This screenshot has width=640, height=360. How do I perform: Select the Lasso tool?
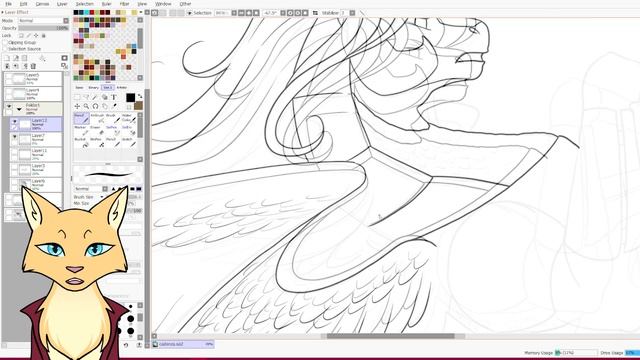click(x=86, y=97)
